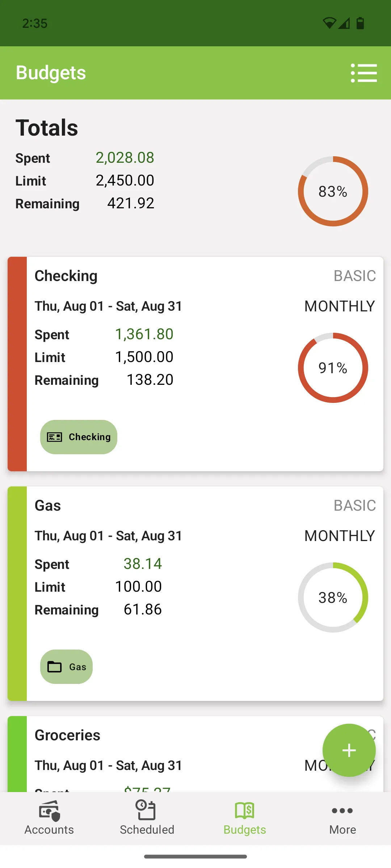Tap the green plus add button

click(349, 750)
